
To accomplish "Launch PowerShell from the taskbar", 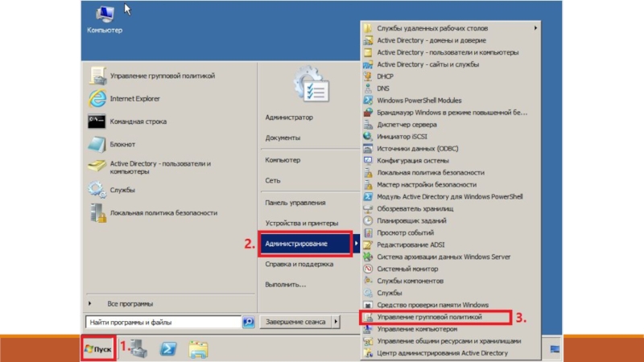I will pyautogui.click(x=168, y=349).
